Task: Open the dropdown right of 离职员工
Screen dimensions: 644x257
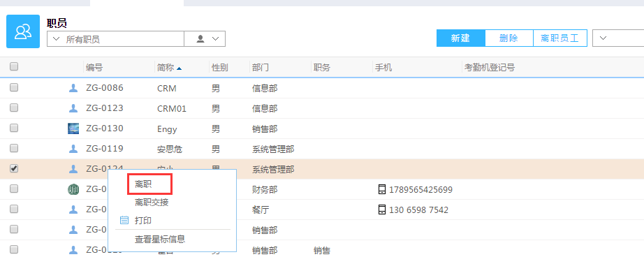Action: pos(603,38)
